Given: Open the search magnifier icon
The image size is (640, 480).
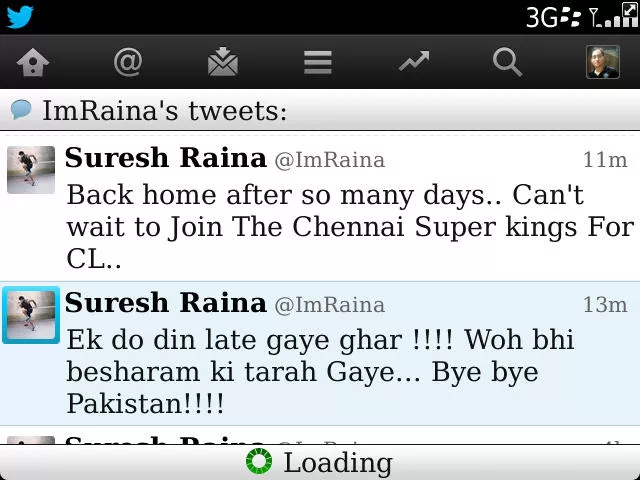Looking at the screenshot, I should pyautogui.click(x=507, y=62).
